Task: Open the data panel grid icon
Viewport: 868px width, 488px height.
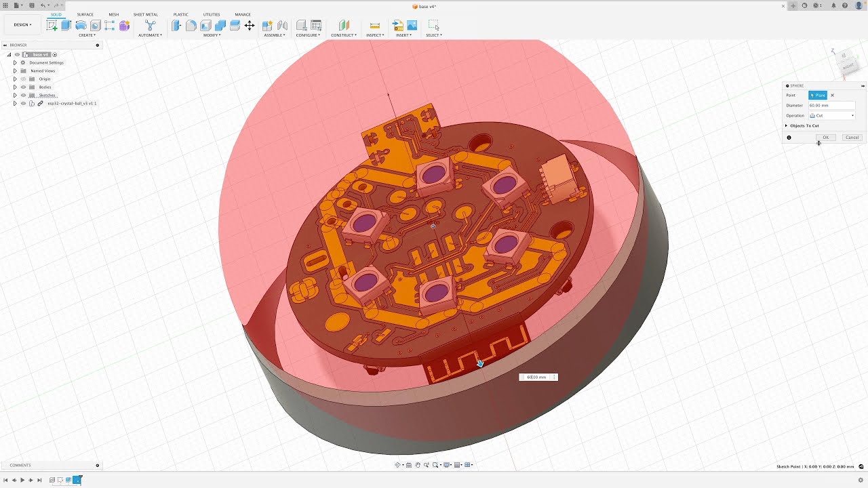Action: click(5, 5)
